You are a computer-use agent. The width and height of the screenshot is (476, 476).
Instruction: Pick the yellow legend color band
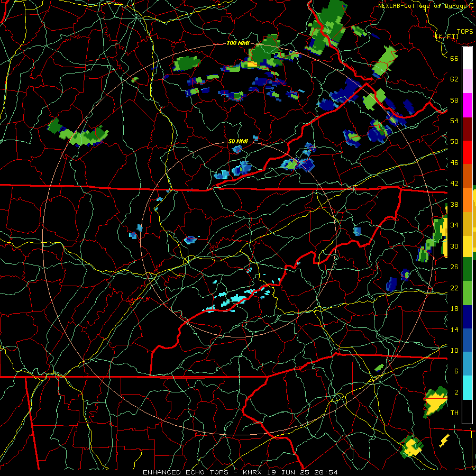(467, 246)
